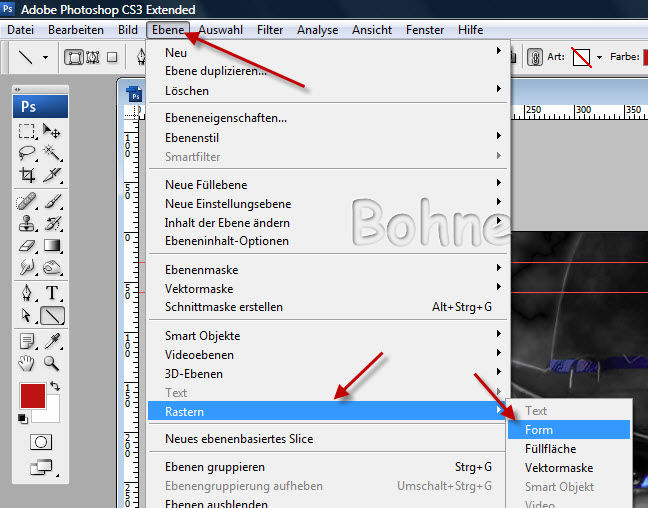Click the red foreground color swatch
The image size is (648, 508).
coord(32,395)
